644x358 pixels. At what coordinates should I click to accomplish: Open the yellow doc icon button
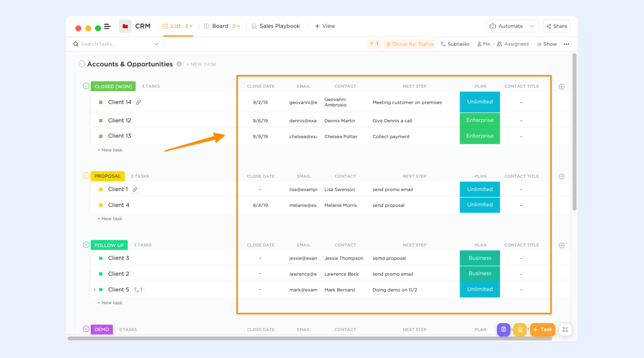pyautogui.click(x=520, y=329)
